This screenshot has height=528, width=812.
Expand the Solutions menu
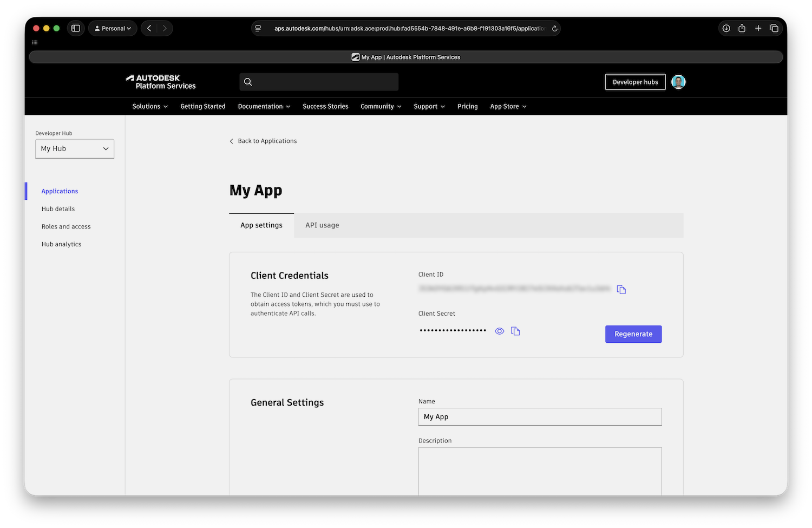(150, 107)
